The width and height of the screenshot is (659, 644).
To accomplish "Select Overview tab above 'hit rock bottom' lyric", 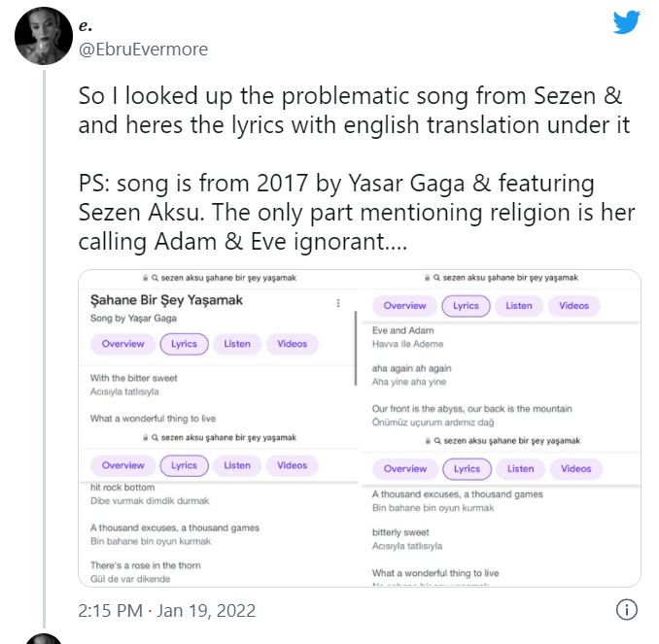I will pos(122,465).
